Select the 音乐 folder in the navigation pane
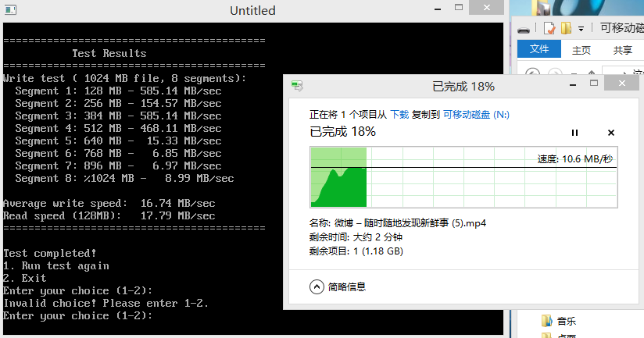644x338 pixels. [x=566, y=320]
